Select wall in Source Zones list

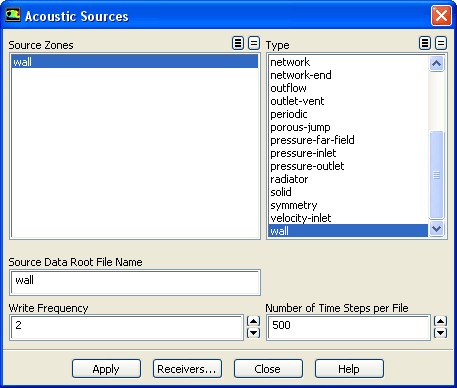[135, 62]
